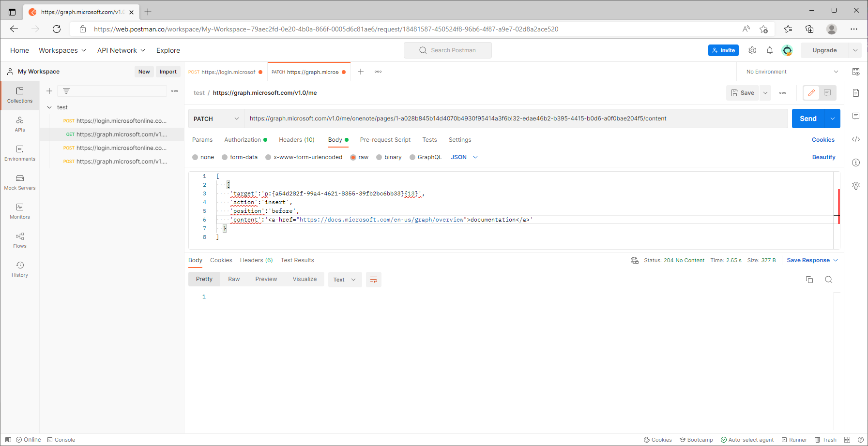Open request more actions ellipsis beside Save

coord(783,93)
